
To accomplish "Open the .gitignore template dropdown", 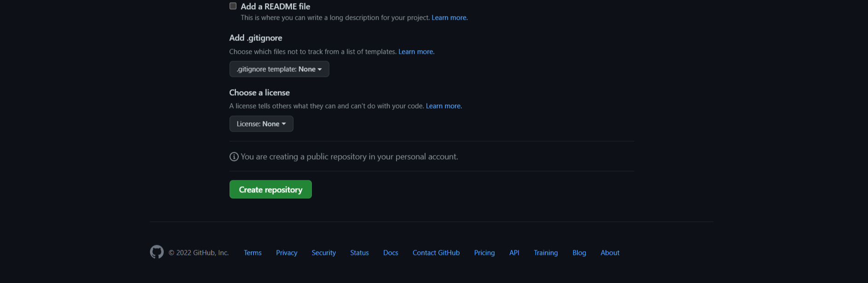I will (x=279, y=69).
